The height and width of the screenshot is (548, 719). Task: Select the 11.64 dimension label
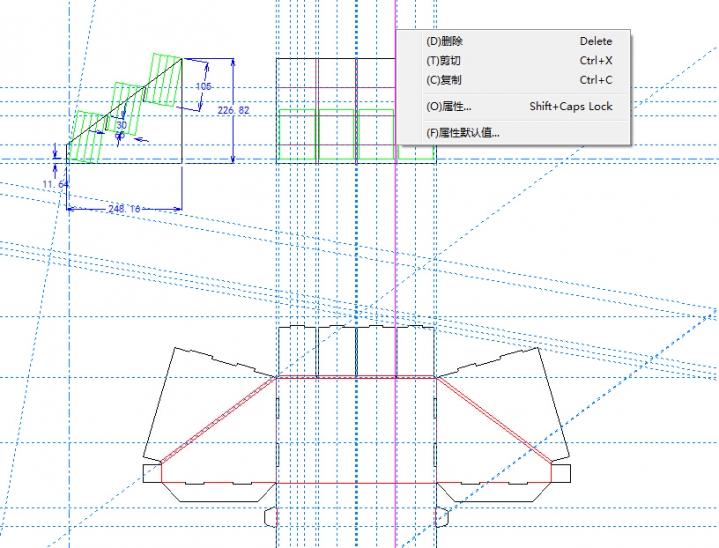point(55,185)
